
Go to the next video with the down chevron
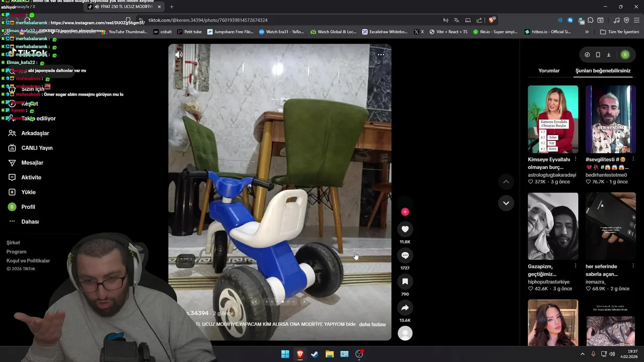506,203
